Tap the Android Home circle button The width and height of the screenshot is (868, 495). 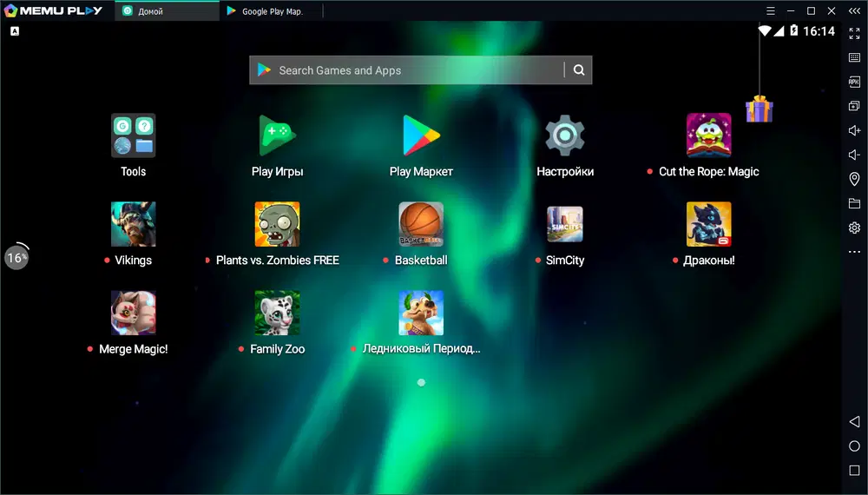(854, 445)
